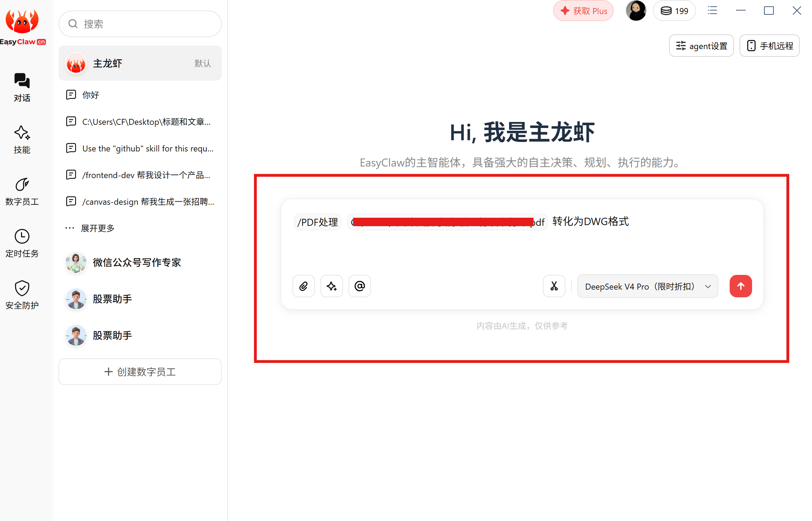Click 创建数字员工 button
Screen dimensions: 812x521
tap(140, 372)
